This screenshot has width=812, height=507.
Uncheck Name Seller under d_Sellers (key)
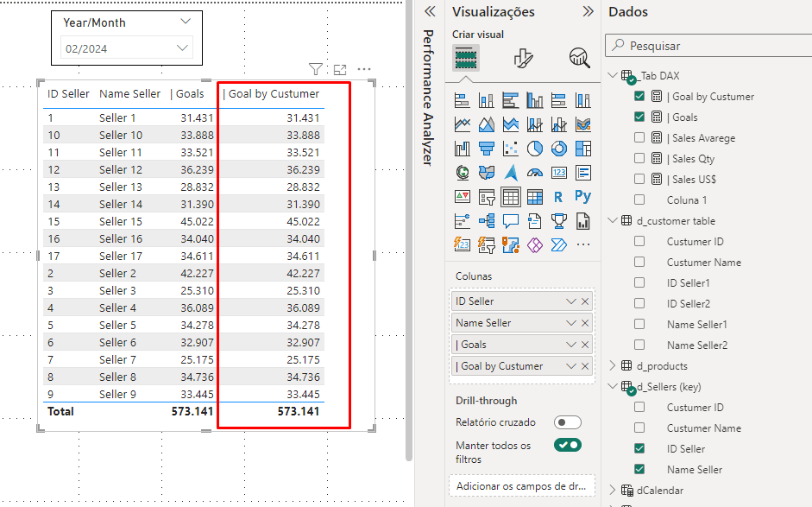tap(639, 469)
